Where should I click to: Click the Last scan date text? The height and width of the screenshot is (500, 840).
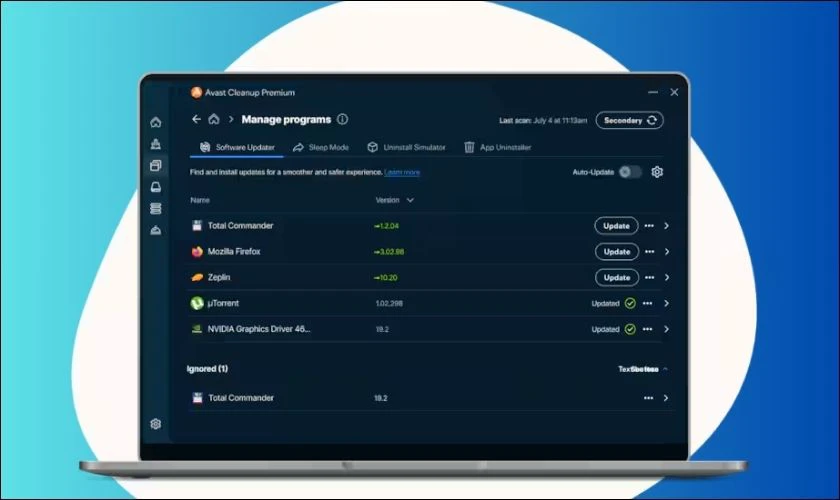(x=543, y=121)
